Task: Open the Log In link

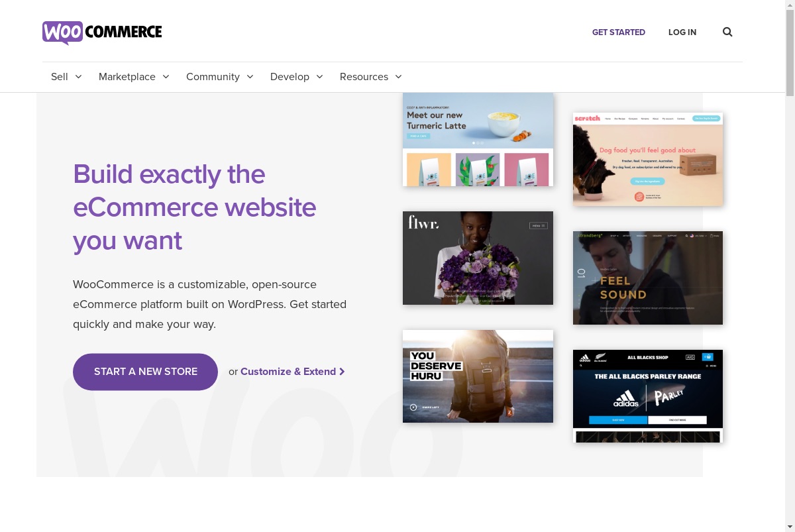Action: tap(682, 32)
